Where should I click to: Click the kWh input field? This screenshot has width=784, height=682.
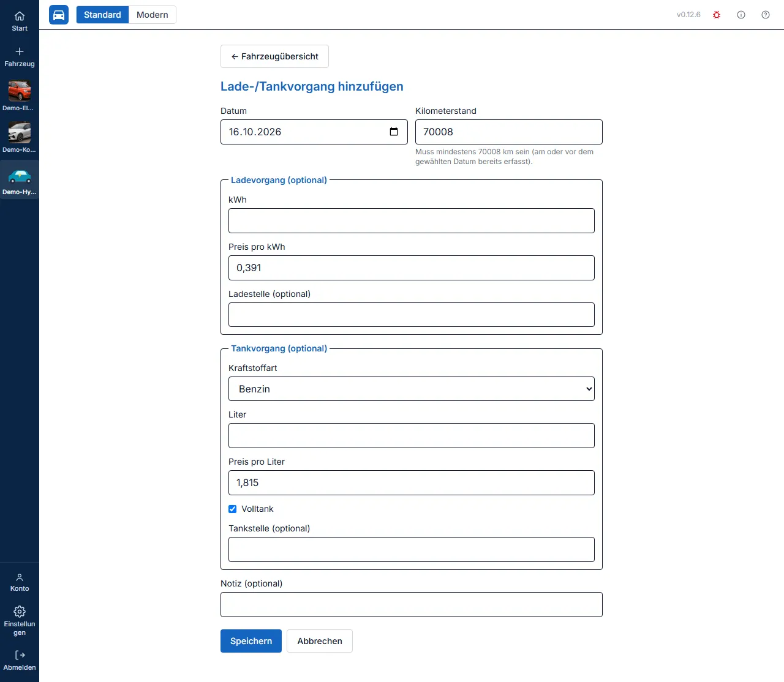[412, 220]
